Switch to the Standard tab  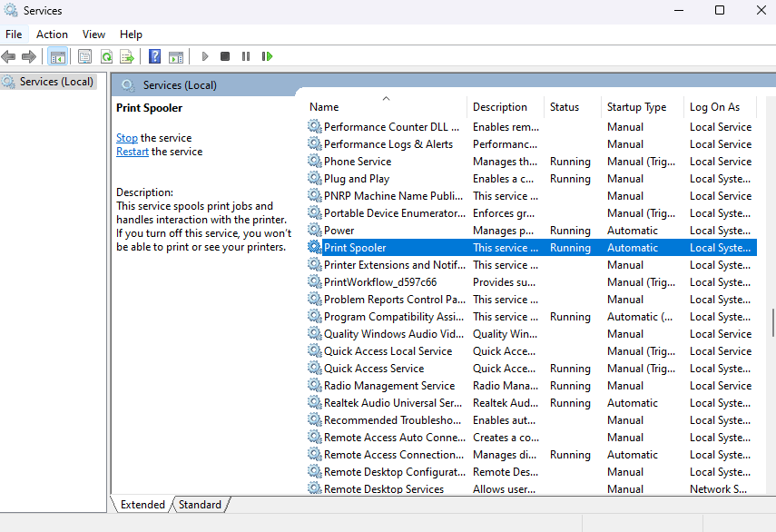click(200, 504)
